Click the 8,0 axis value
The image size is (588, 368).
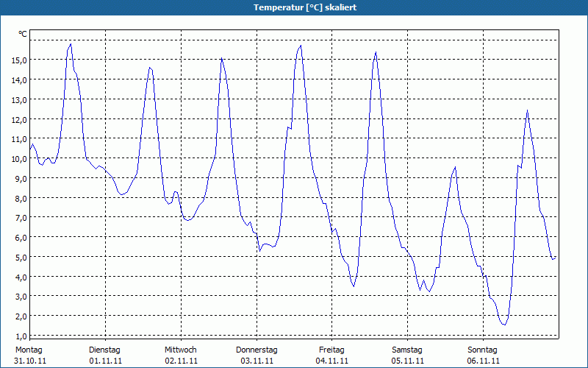21,199
